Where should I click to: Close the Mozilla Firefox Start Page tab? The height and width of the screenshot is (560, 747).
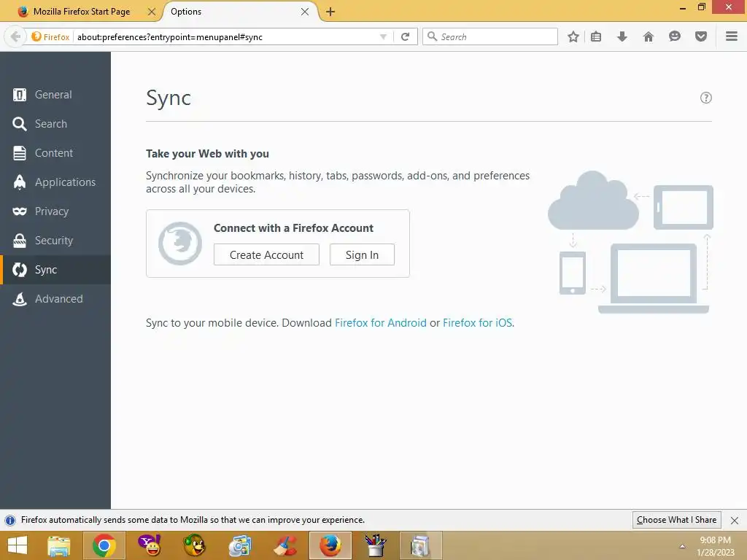pyautogui.click(x=152, y=12)
